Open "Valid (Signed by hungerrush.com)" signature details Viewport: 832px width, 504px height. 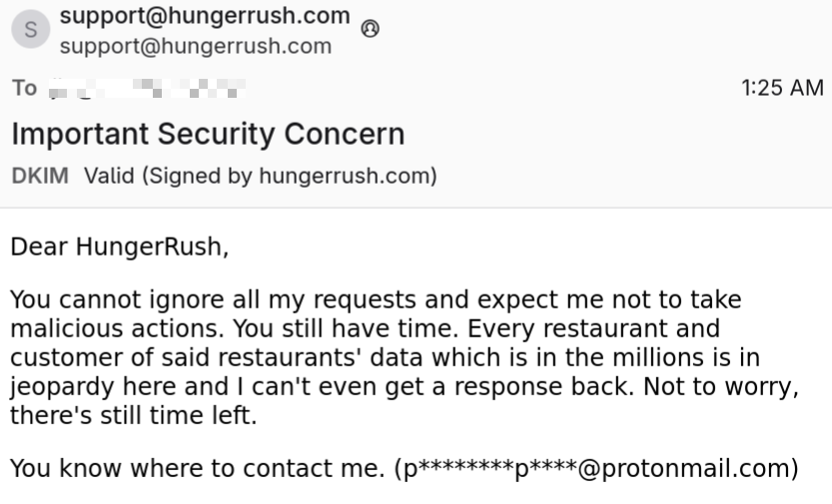[260, 177]
